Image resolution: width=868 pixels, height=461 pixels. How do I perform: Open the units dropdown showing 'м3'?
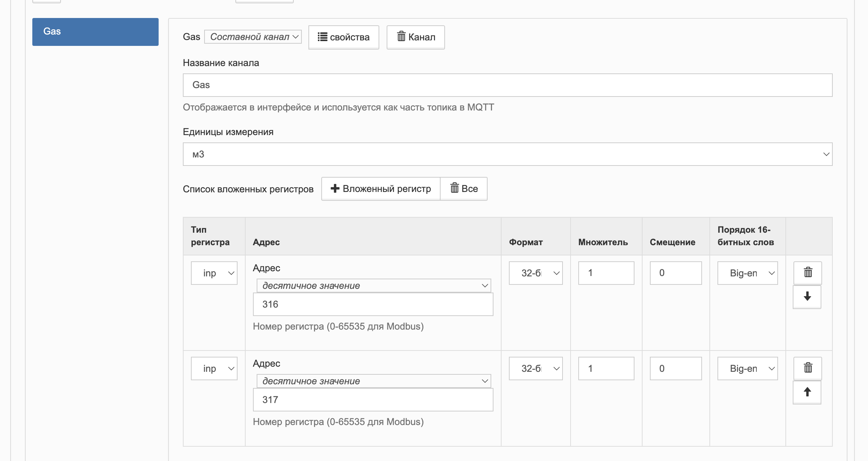[507, 154]
